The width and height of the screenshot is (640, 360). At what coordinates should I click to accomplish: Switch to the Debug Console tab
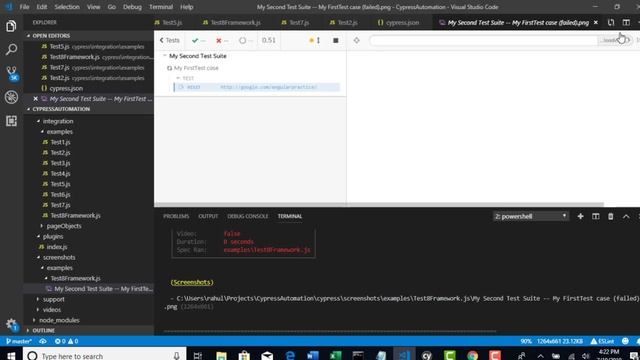(248, 216)
